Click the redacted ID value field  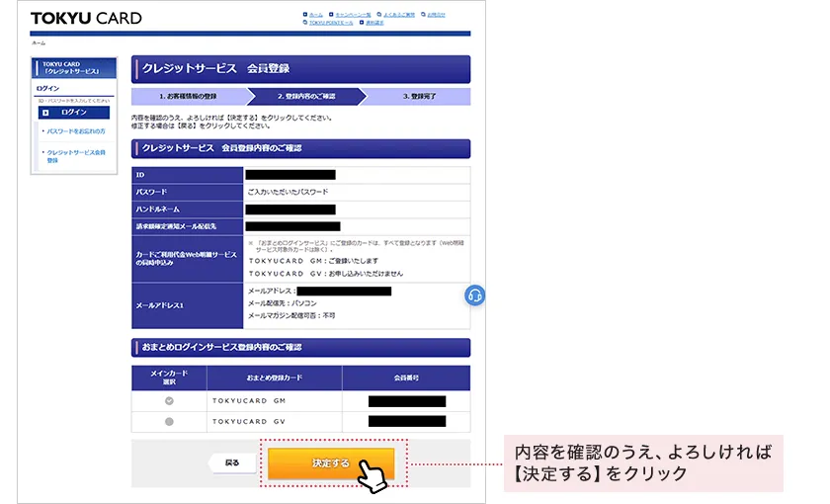click(x=290, y=175)
